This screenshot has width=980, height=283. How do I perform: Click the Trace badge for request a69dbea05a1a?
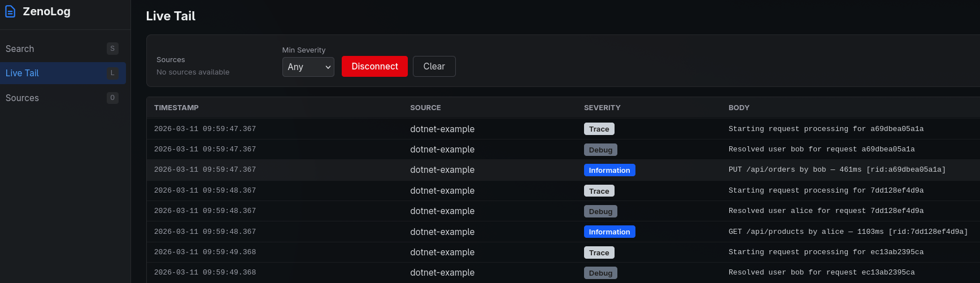tap(599, 129)
